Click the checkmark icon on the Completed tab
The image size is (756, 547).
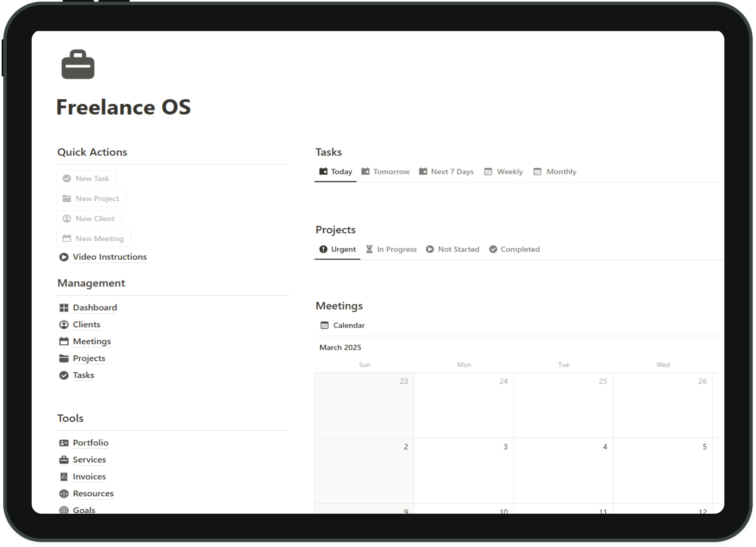click(x=493, y=249)
